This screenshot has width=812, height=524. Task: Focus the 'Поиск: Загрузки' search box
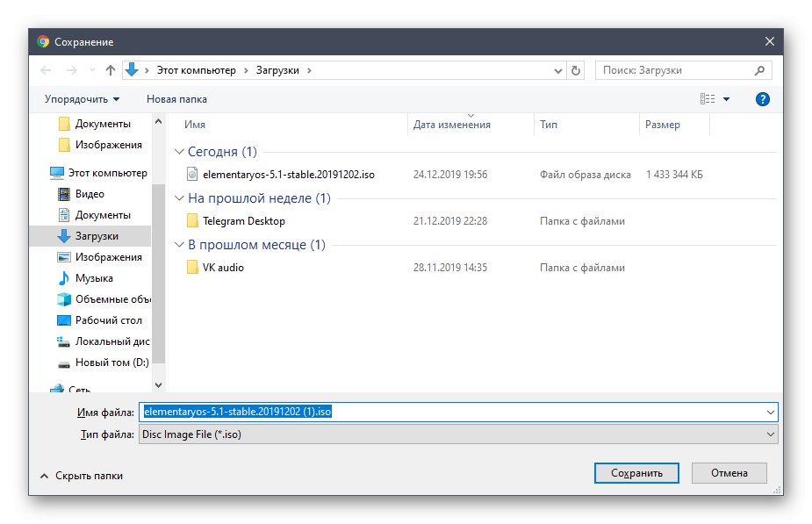(684, 70)
